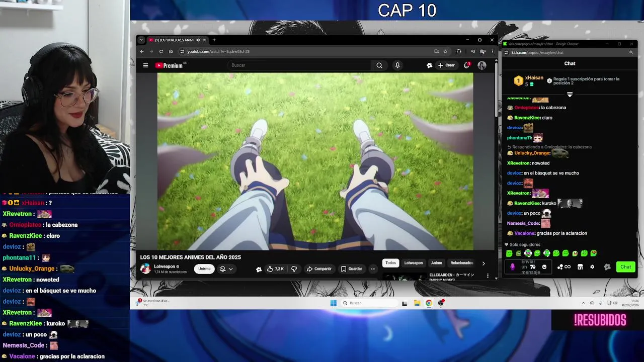Open ELLEGARDEN suggested video thumbnail

tap(405, 277)
